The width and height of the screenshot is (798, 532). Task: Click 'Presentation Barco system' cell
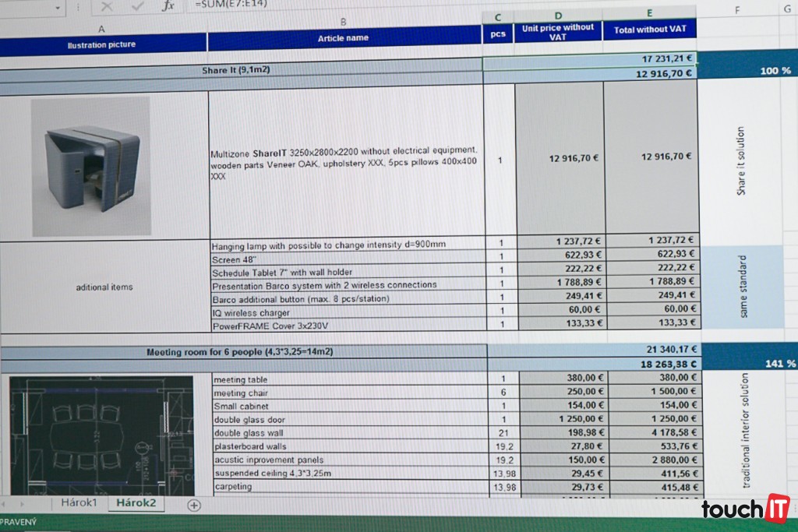coord(348,285)
